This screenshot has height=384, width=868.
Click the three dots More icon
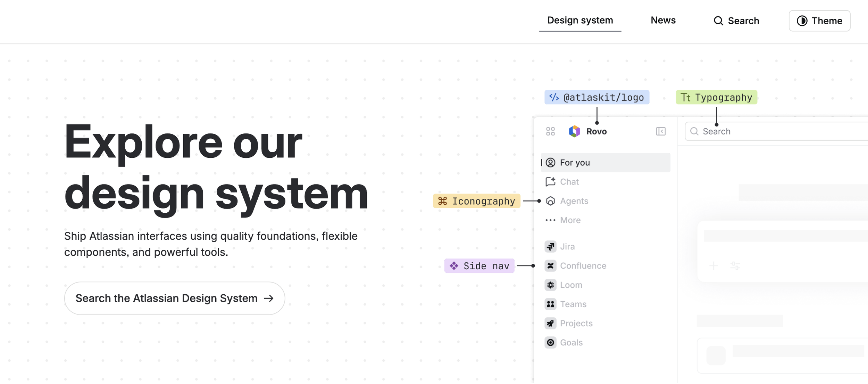click(x=550, y=220)
